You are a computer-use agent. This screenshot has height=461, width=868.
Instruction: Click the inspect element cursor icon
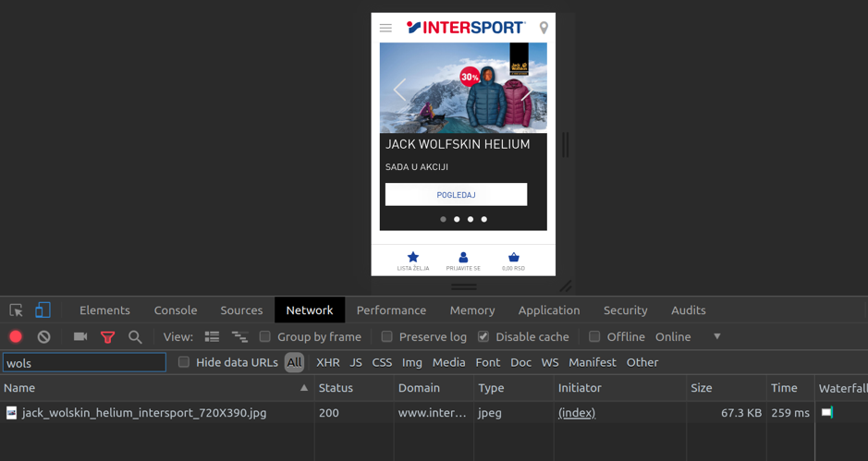(x=17, y=310)
